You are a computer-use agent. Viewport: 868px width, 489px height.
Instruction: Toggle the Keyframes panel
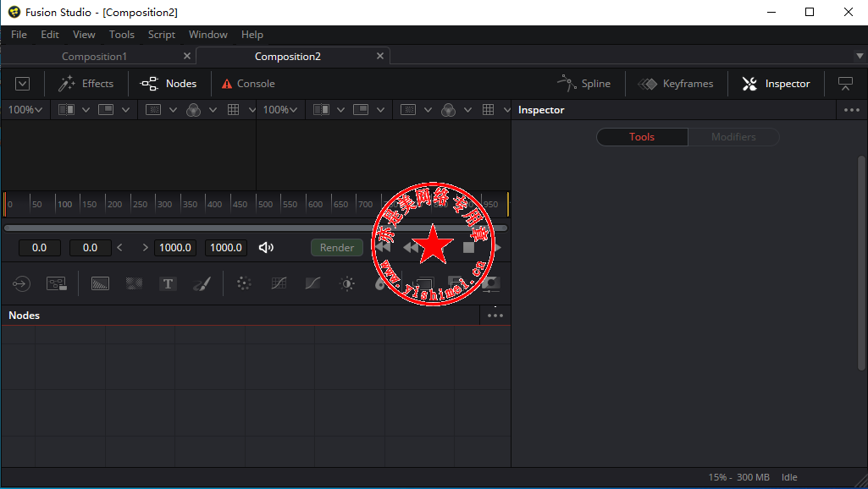676,84
